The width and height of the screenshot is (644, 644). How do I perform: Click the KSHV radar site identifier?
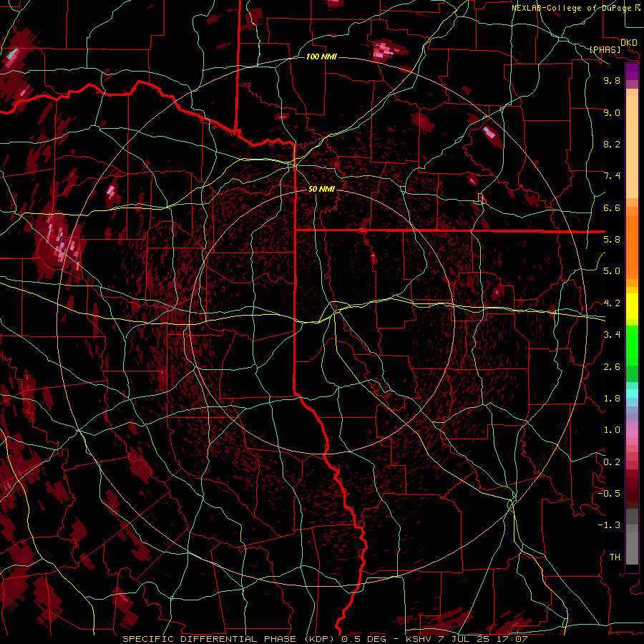tap(419, 639)
